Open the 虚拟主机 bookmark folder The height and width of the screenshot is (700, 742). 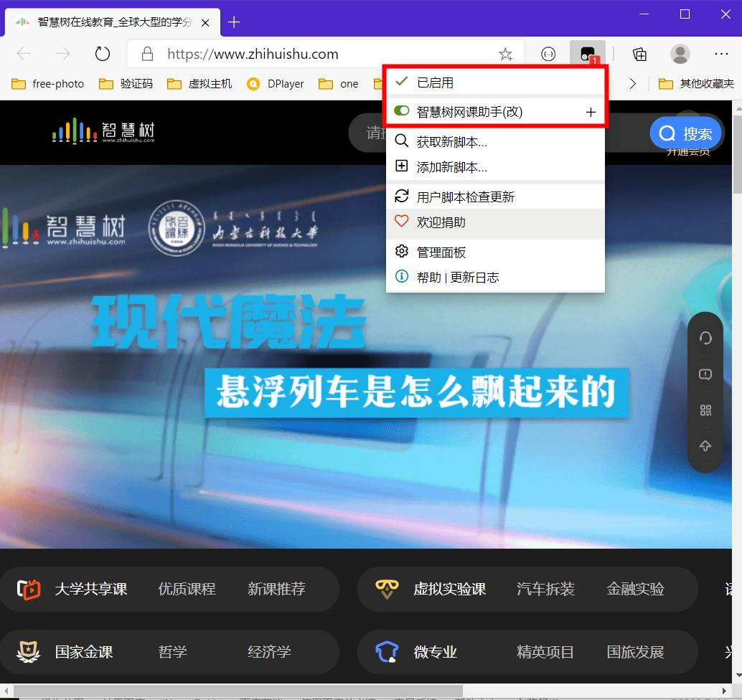(x=199, y=84)
